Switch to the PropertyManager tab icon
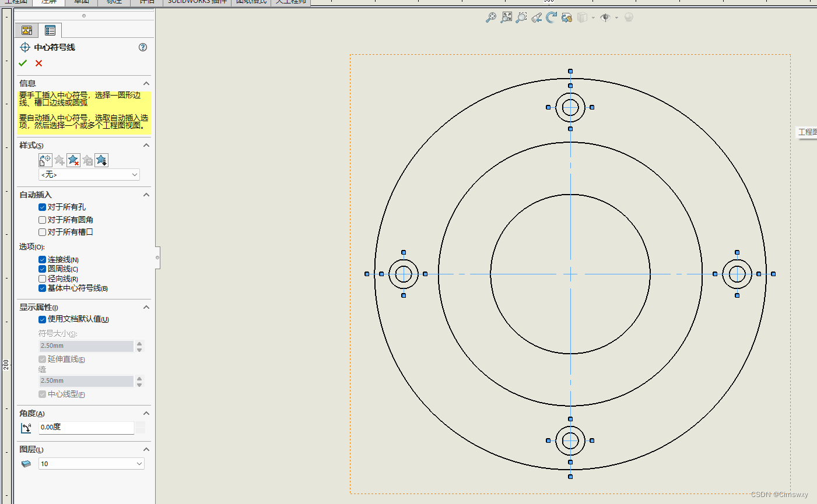 click(50, 30)
